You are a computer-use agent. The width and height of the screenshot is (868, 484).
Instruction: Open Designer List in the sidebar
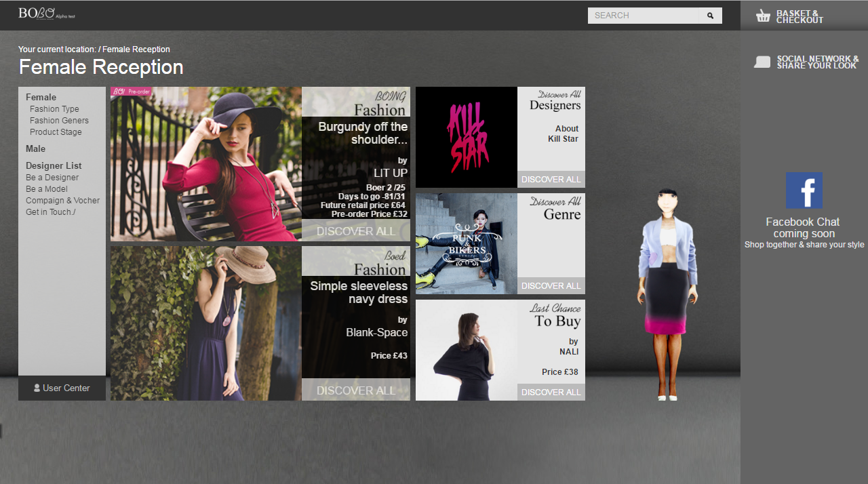[54, 165]
